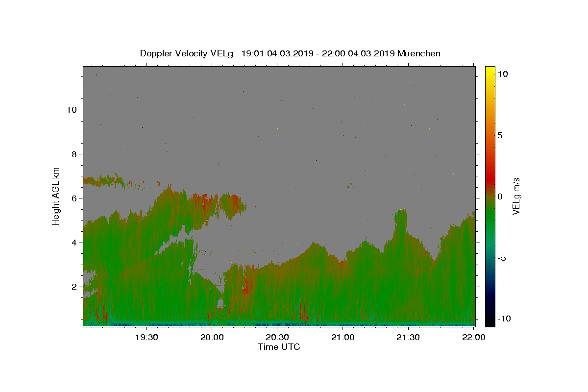Image resolution: width=588 pixels, height=392 pixels.
Task: Click the height axis label '4'
Action: point(74,243)
